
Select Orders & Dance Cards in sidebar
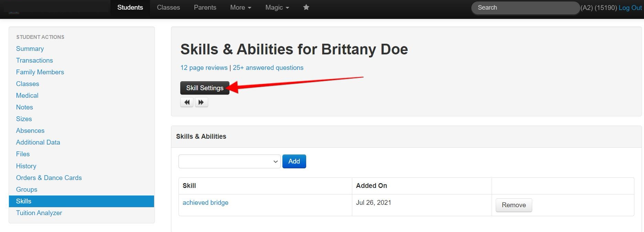click(x=49, y=178)
